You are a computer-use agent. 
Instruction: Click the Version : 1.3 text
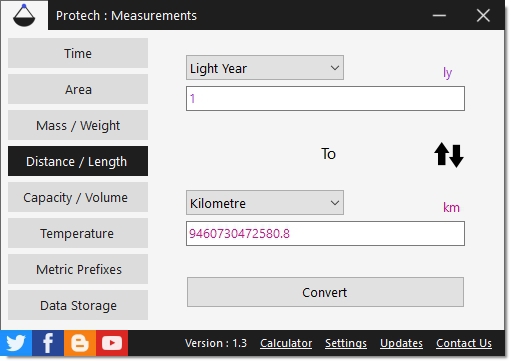tap(216, 343)
